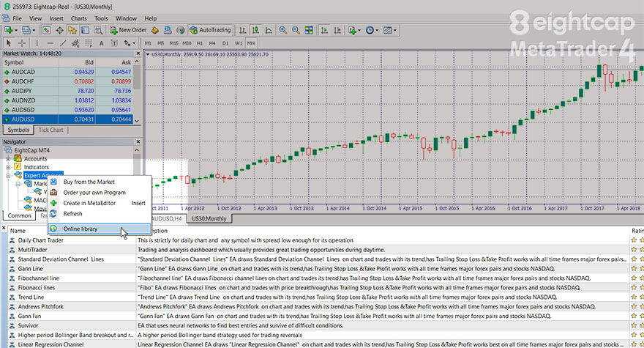This screenshot has height=348, width=644.
Task: Select the AUDNZD symbol row
Action: 68,100
